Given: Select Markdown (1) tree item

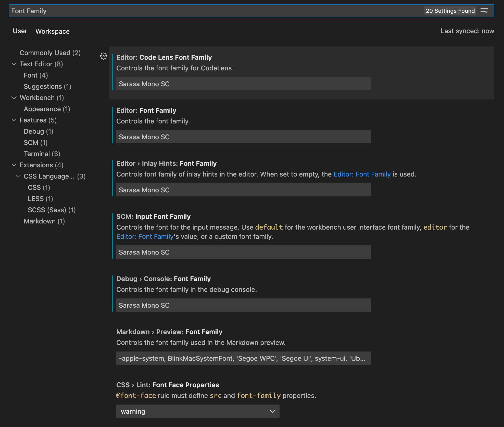Looking at the screenshot, I should click(44, 221).
